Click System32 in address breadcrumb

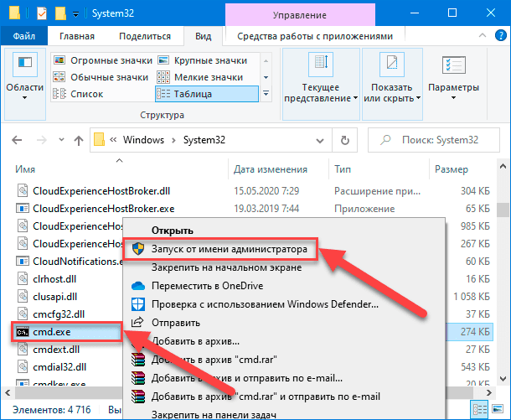click(x=204, y=140)
